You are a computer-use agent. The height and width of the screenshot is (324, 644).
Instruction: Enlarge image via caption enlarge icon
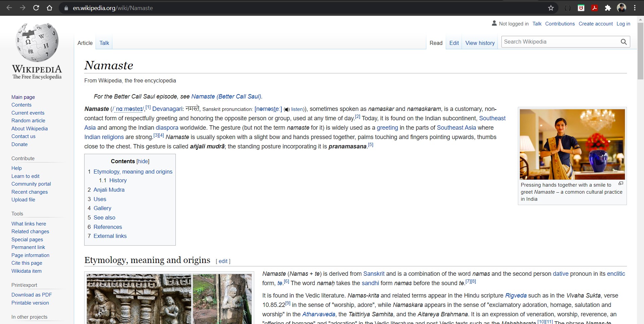pos(621,183)
